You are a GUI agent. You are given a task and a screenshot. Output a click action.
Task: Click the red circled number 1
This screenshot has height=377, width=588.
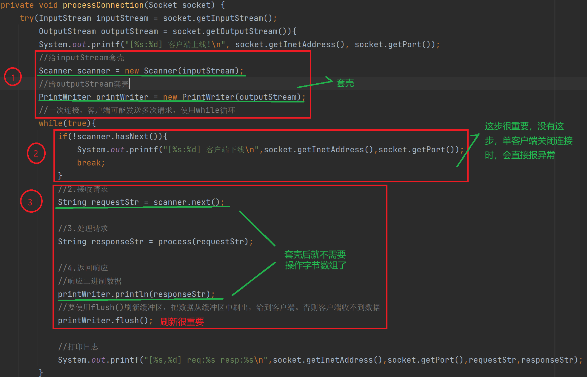(13, 77)
